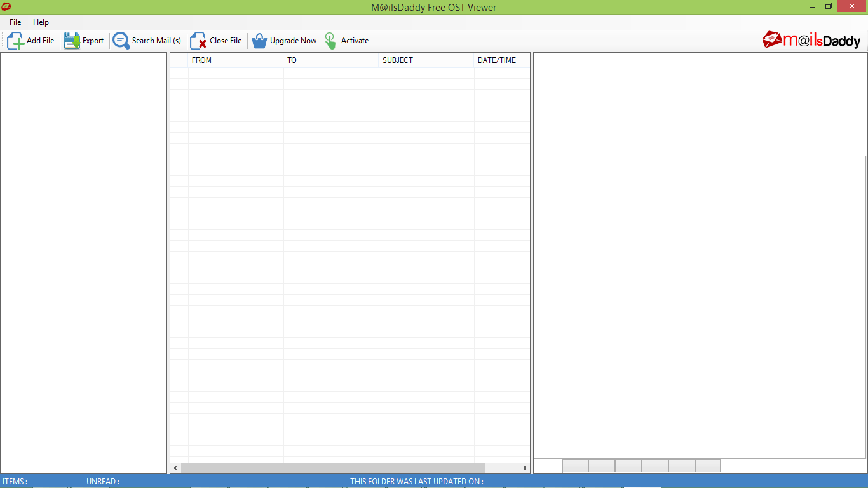This screenshot has width=868, height=488.
Task: Click the Export floppy disk icon
Action: pyautogui.click(x=72, y=41)
